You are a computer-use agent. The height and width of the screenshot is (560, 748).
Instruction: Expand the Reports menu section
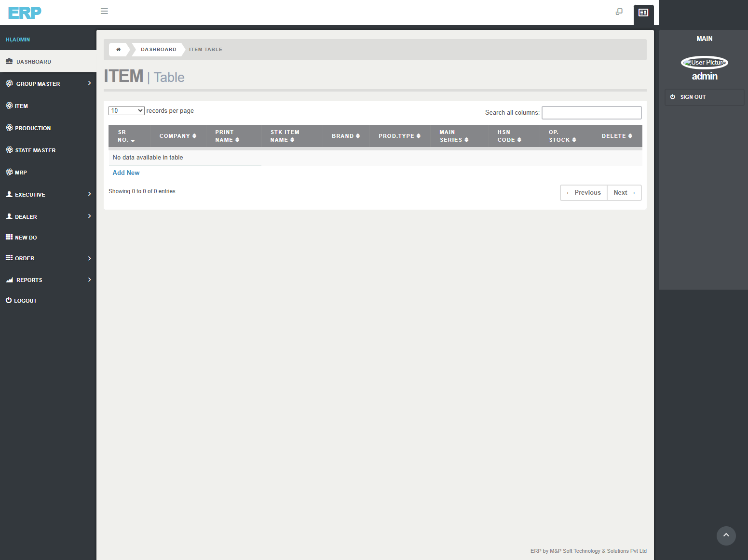tap(48, 280)
